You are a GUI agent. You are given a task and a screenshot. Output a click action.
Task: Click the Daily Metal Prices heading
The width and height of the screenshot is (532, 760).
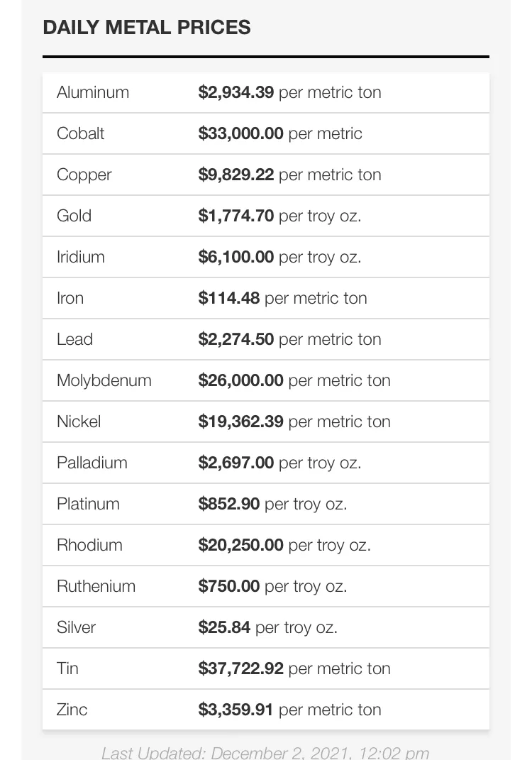pos(147,27)
